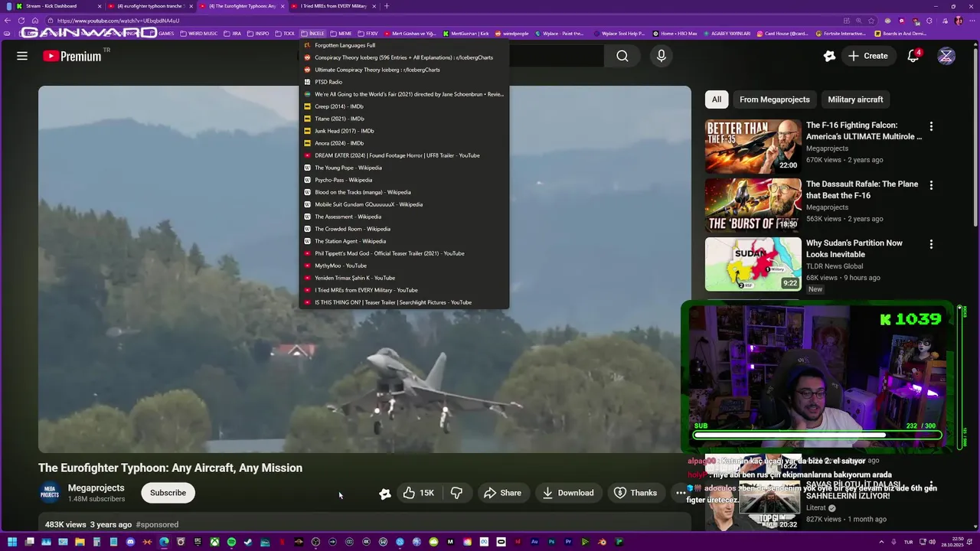Open the FFXIV bookmarks folder
The width and height of the screenshot is (980, 551).
coord(367,34)
